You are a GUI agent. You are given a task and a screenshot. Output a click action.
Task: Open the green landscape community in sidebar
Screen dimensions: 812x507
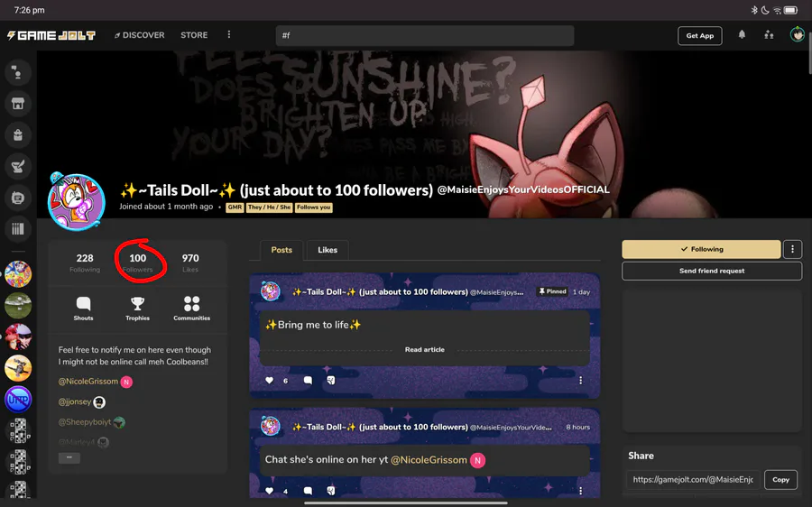click(18, 306)
